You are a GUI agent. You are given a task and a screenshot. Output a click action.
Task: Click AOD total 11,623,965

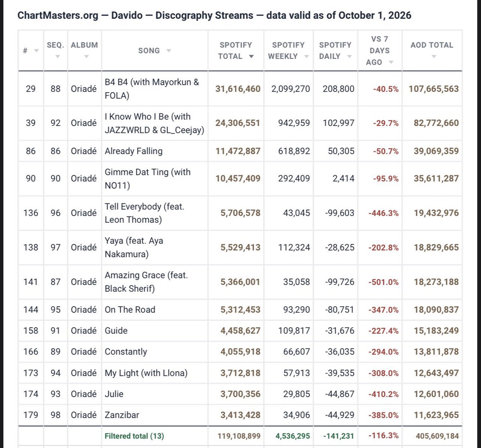click(436, 415)
